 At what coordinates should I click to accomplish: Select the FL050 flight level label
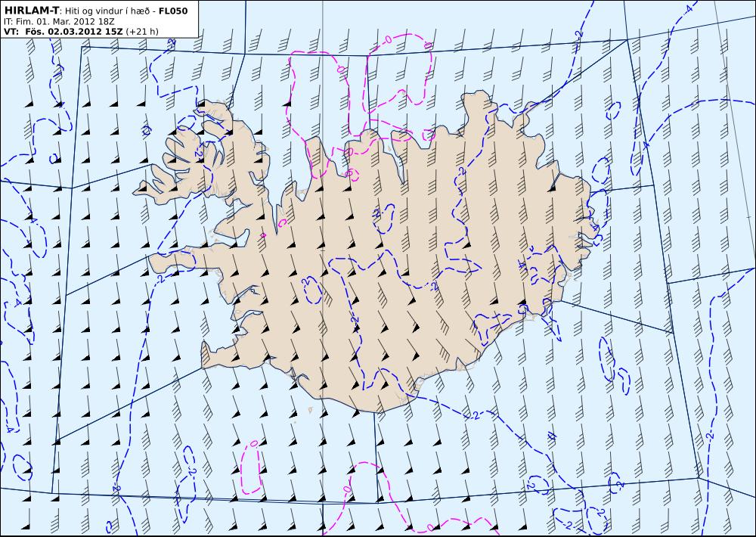click(174, 11)
